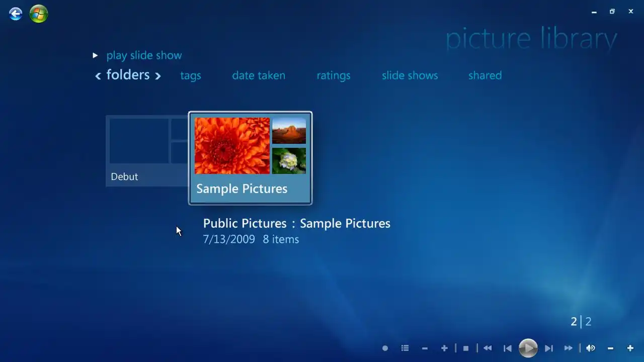Click the 8 items count text

click(281, 239)
